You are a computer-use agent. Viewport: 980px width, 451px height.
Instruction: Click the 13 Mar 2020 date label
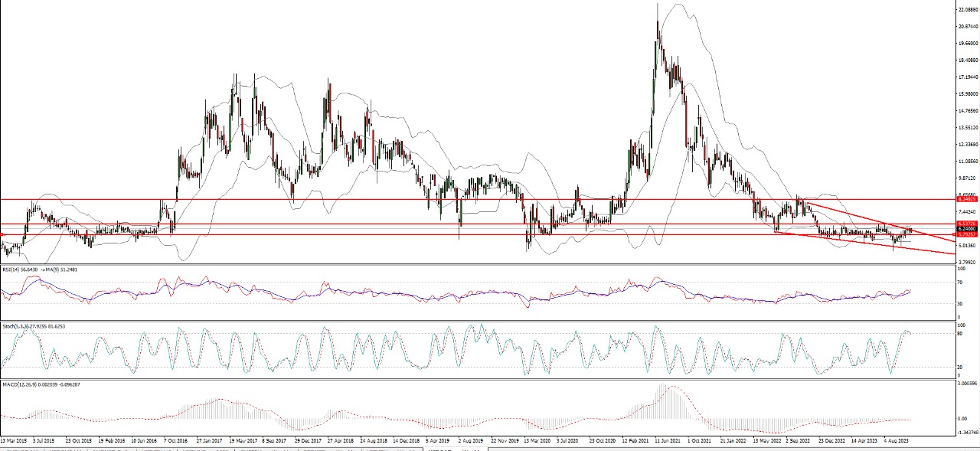pyautogui.click(x=537, y=441)
